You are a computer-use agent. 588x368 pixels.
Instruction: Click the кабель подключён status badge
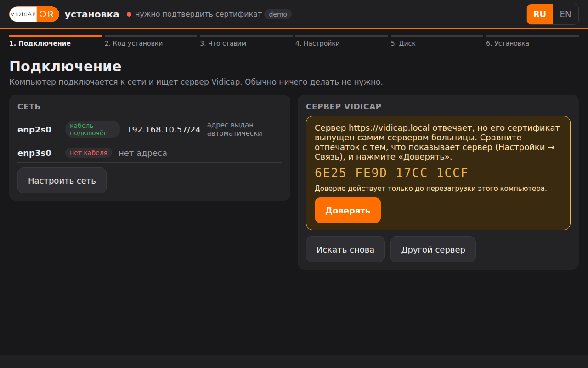pyautogui.click(x=93, y=129)
